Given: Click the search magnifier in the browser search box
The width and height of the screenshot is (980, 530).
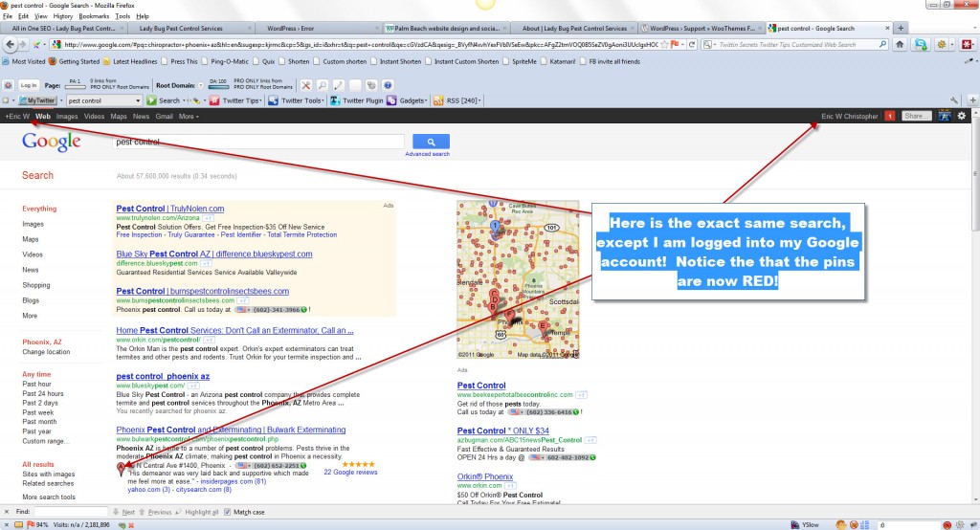Looking at the screenshot, I should [882, 44].
